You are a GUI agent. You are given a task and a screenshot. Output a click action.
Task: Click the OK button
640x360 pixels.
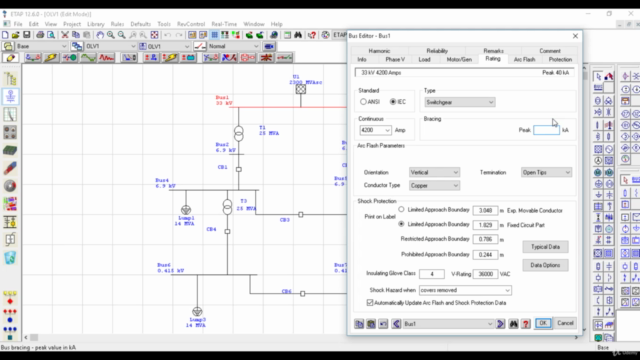coord(543,323)
